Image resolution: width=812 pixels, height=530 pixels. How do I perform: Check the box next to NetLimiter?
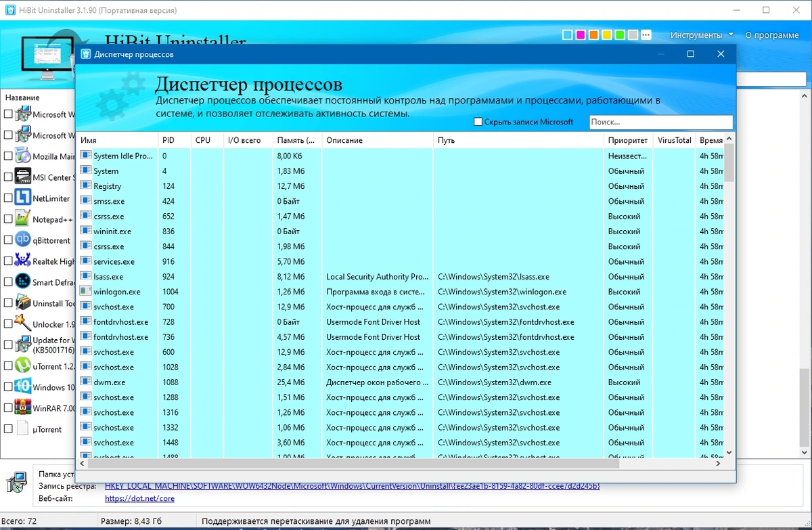coord(8,198)
